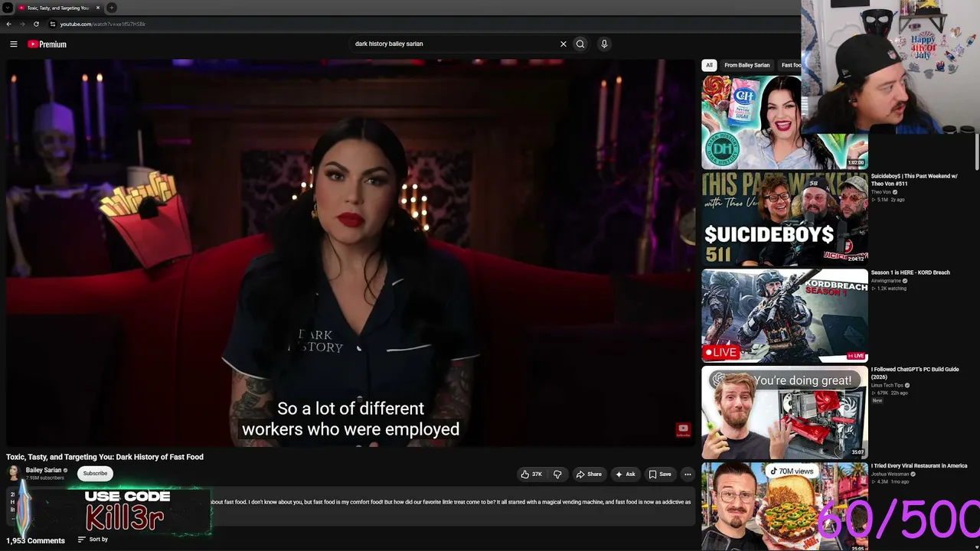Click the 7.98M subscribers text
Viewport: 980px width, 551px height.
coord(45,478)
